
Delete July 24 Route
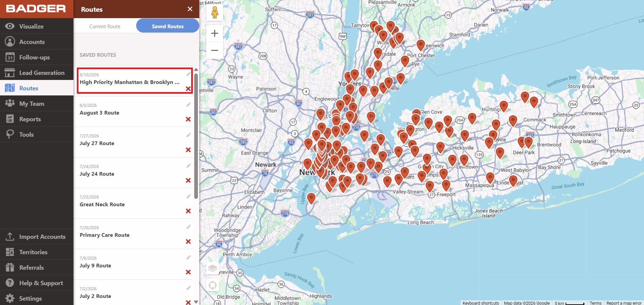(188, 180)
